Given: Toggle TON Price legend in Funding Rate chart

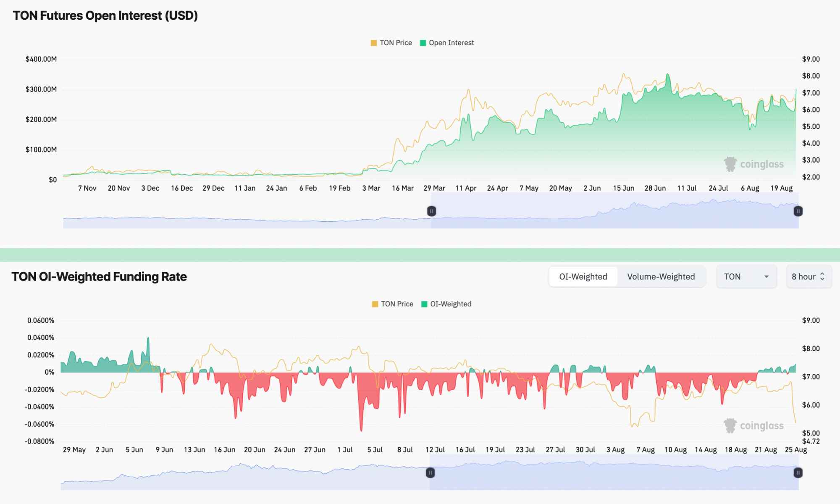Looking at the screenshot, I should (x=396, y=304).
